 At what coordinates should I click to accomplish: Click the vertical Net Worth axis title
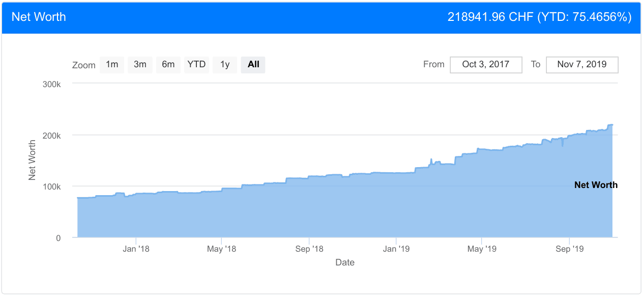click(x=32, y=160)
